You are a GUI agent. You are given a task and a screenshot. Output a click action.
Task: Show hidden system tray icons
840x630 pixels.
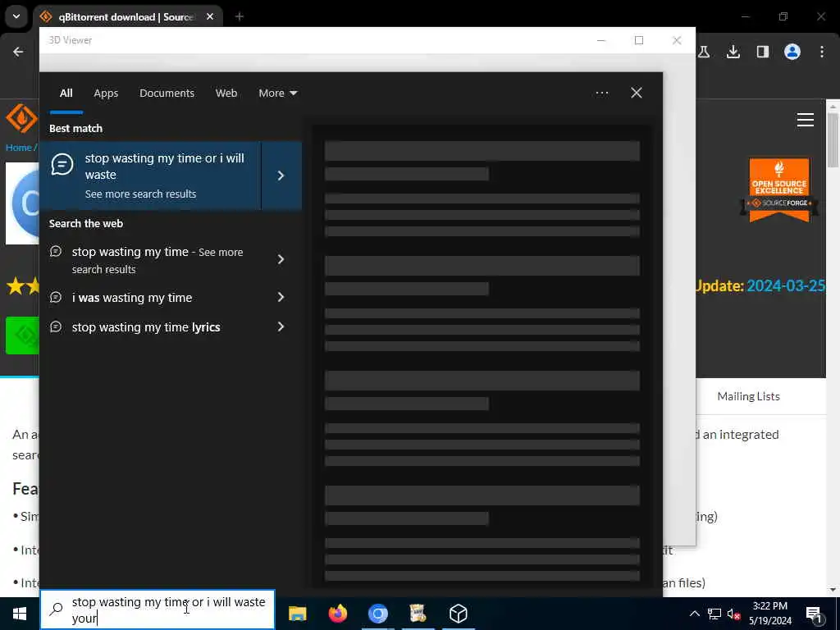coord(694,614)
